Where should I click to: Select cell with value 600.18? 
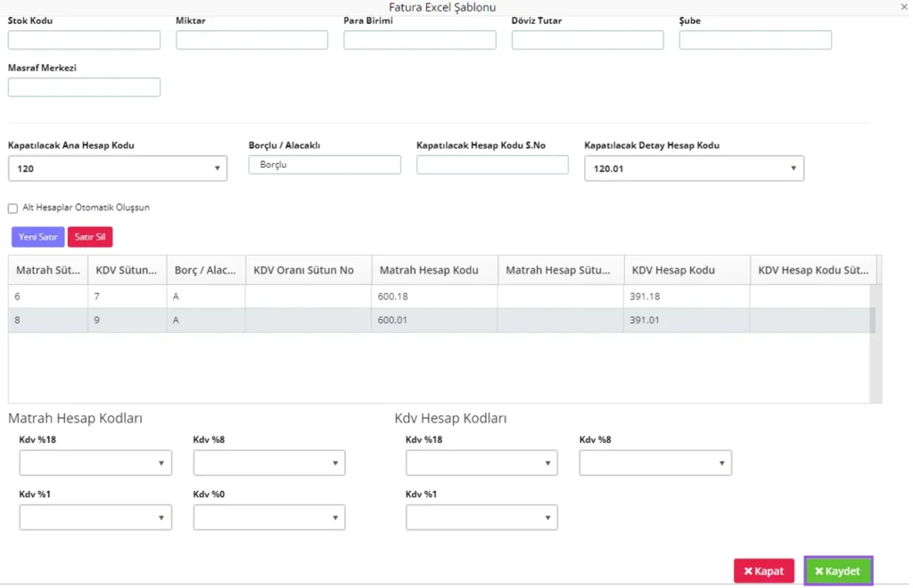coord(434,297)
